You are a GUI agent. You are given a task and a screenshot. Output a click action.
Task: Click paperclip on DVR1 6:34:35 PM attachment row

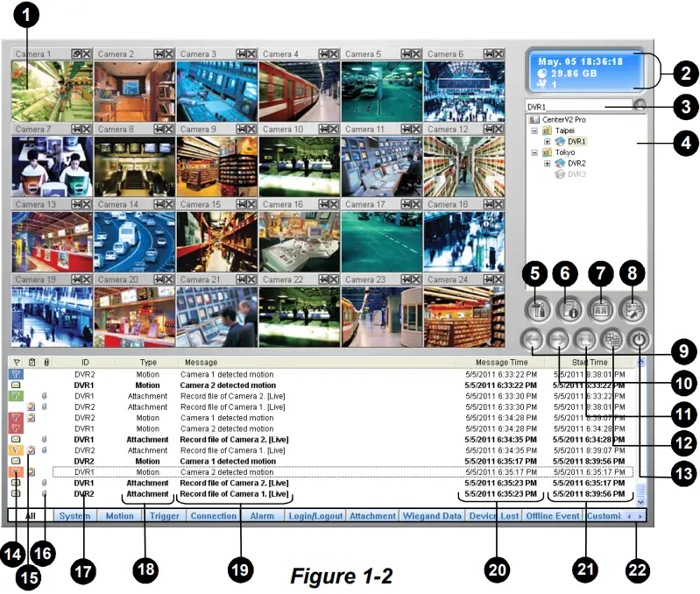(45, 440)
